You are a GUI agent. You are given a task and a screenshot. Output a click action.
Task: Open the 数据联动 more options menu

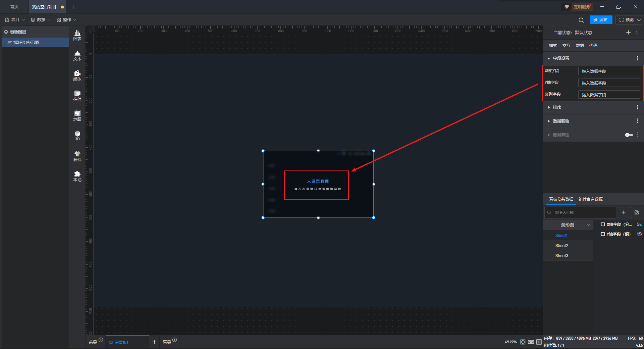pos(637,121)
